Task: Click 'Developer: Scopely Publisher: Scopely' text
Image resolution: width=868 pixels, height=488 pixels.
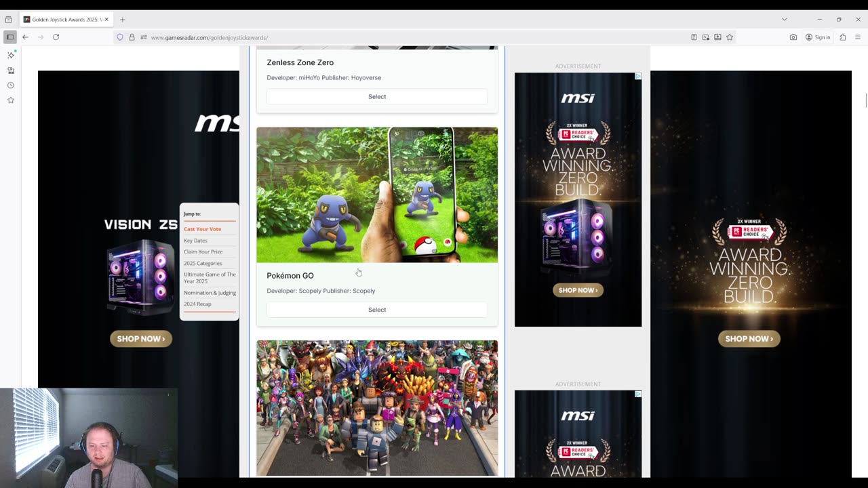Action: point(321,291)
